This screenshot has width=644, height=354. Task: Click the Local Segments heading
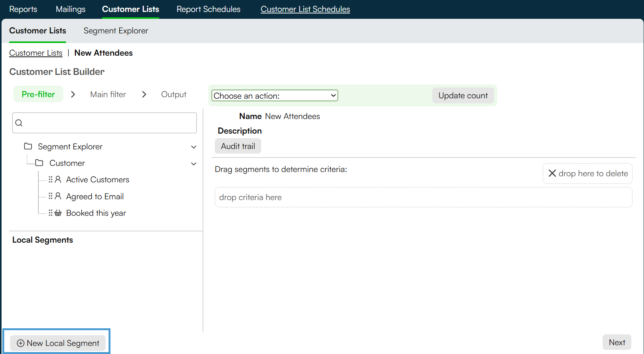[43, 240]
